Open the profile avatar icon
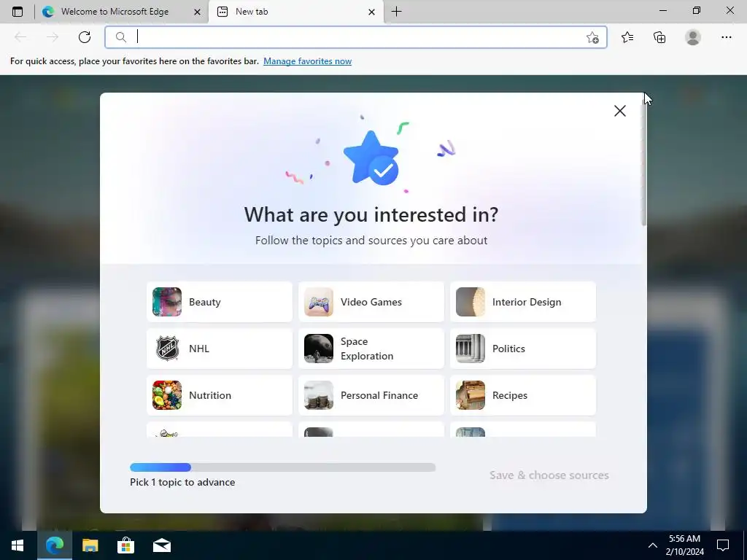Image resolution: width=747 pixels, height=560 pixels. point(693,37)
